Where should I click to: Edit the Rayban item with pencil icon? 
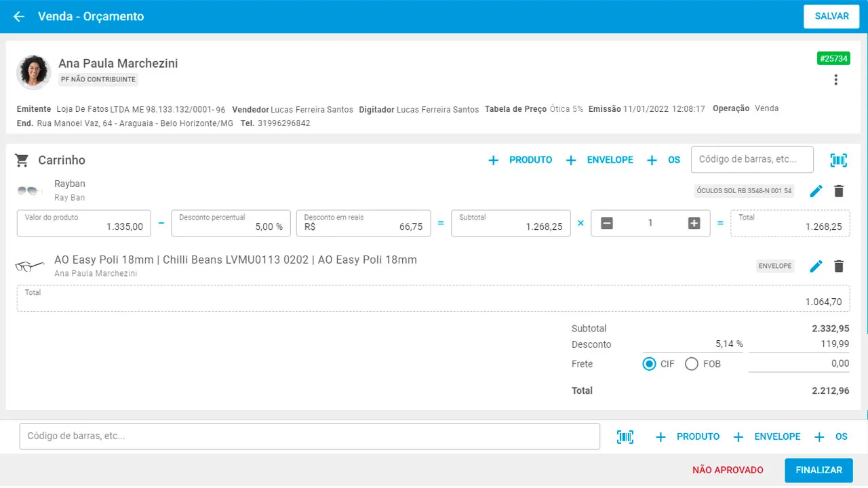(816, 191)
